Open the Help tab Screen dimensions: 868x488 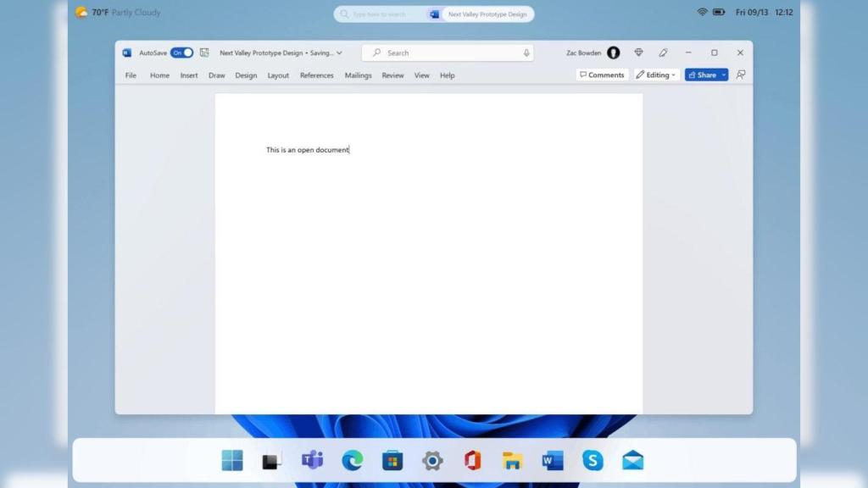point(448,75)
